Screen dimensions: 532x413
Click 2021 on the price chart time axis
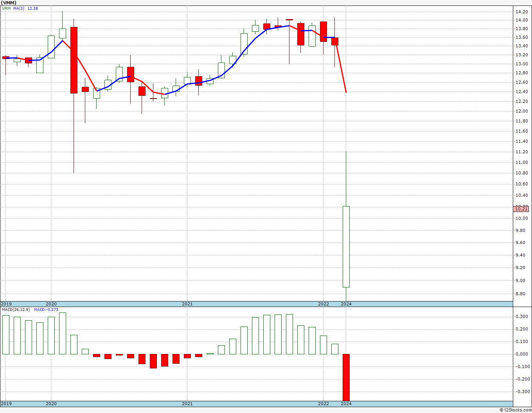pos(187,304)
